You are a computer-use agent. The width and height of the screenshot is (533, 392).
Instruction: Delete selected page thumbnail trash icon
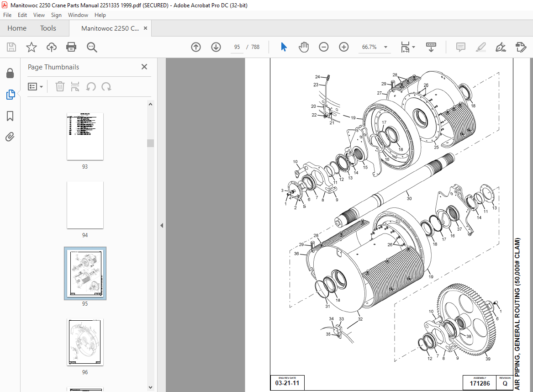[x=60, y=86]
